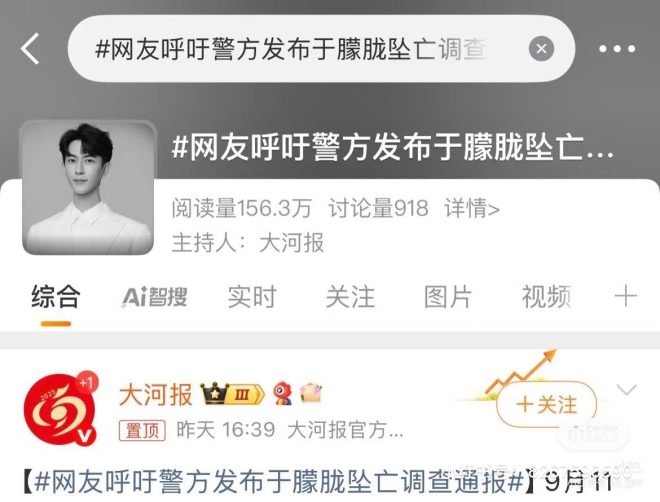Open the Ai智搜 tab
This screenshot has height=502, width=660.
point(154,297)
